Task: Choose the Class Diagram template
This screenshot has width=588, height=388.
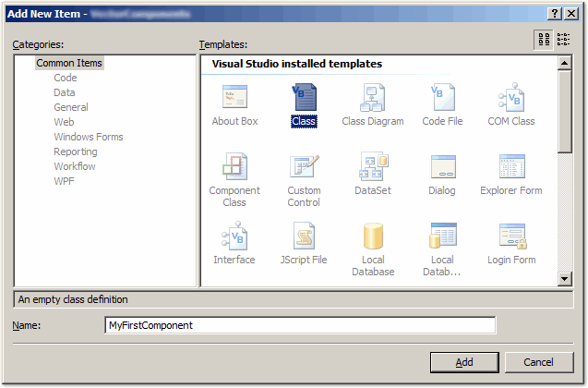Action: tap(372, 98)
